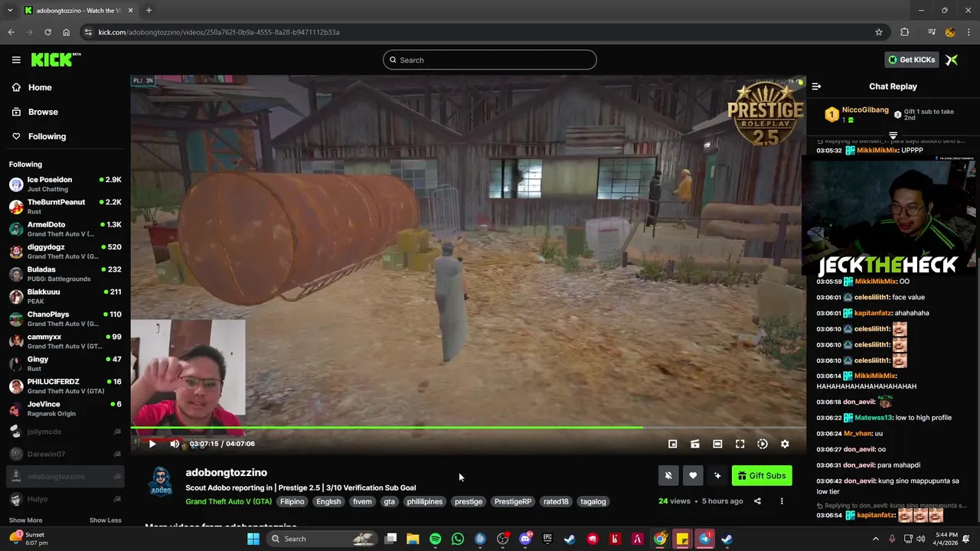Open WhatsApp from taskbar
Viewport: 980px width, 551px height.
pos(458,539)
